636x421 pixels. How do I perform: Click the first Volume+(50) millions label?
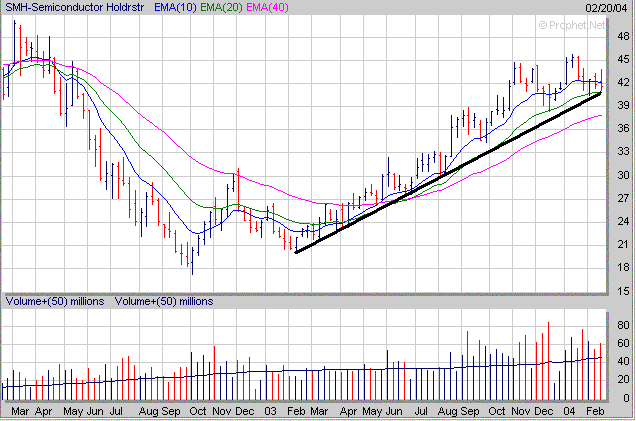click(x=55, y=301)
